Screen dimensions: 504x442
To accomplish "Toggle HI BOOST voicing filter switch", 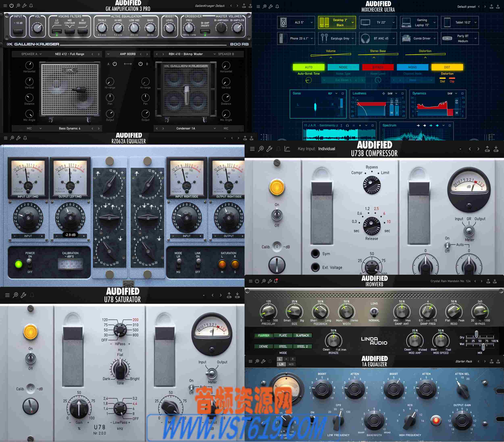I will pos(82,31).
